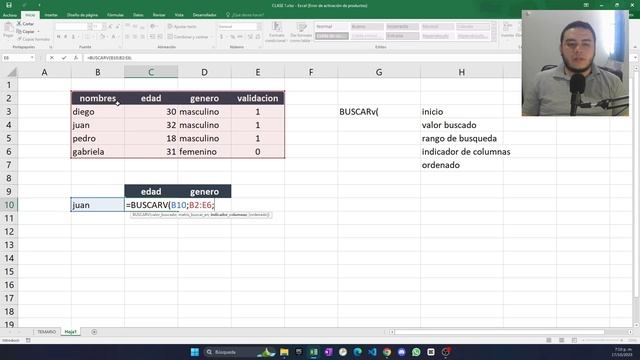
Task: Select row 10 header
Action: pos(9,205)
